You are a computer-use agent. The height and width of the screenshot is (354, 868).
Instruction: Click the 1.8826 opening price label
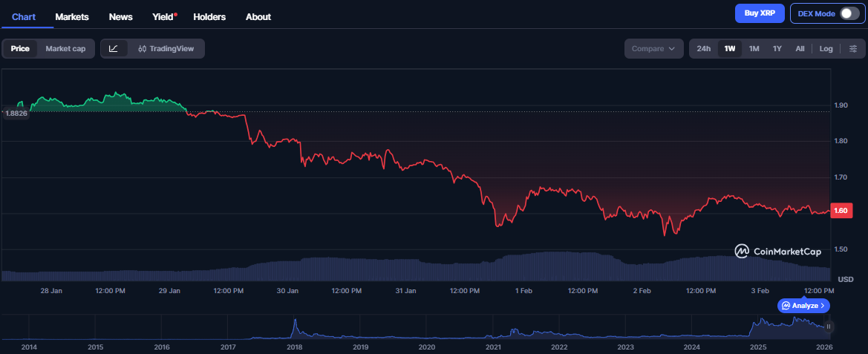[x=16, y=113]
